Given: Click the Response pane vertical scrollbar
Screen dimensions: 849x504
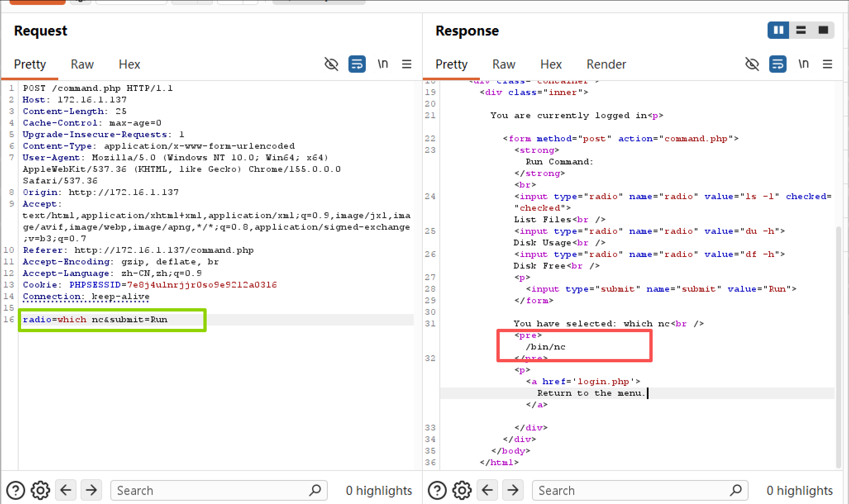Looking at the screenshot, I should [x=839, y=347].
